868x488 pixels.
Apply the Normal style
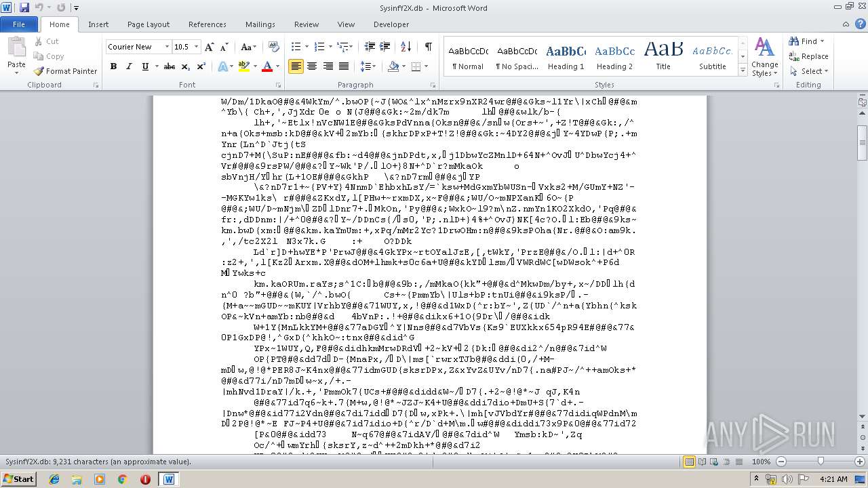(468, 57)
